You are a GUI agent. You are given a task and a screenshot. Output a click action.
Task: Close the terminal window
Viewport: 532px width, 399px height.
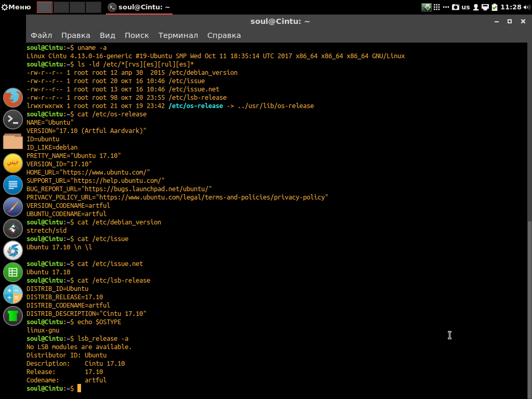coord(523,21)
